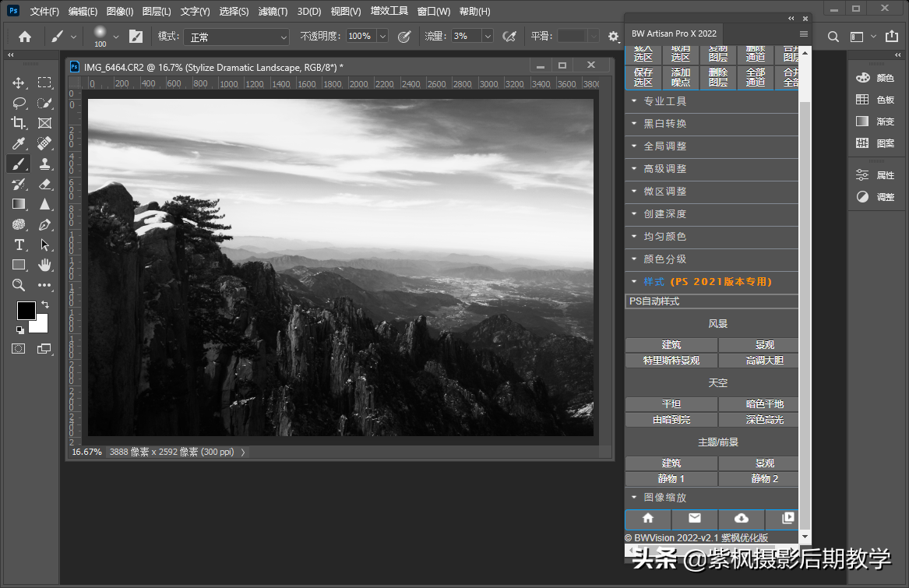Open the blend mode 正常 dropdown
Screen dimensions: 909x588
(x=237, y=37)
